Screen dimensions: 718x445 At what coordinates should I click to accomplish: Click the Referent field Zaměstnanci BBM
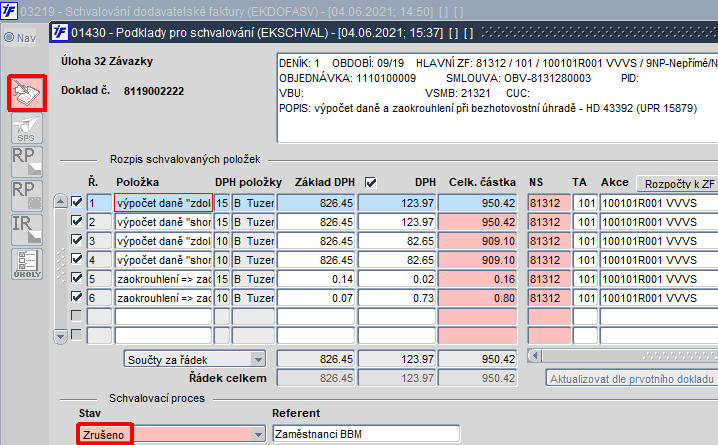[366, 434]
